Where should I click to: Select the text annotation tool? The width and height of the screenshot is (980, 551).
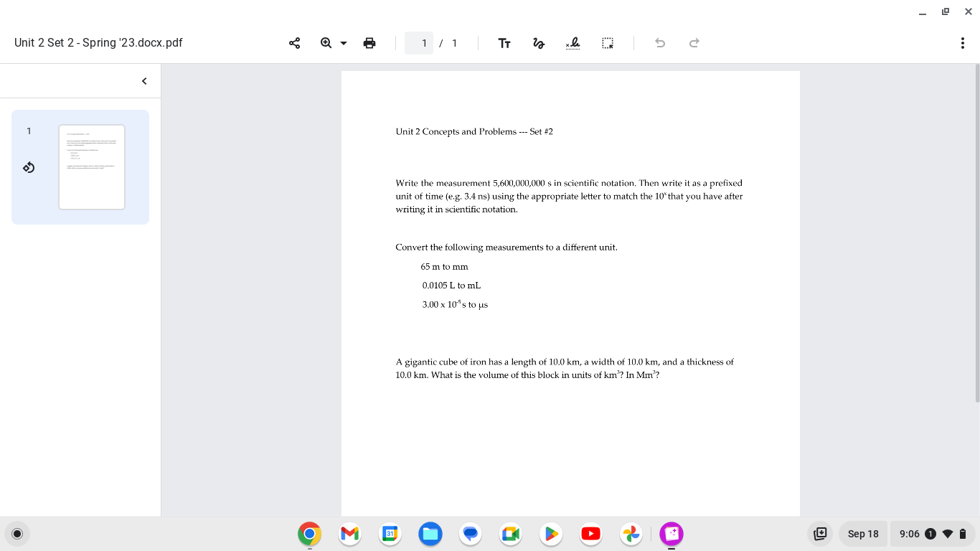coord(504,43)
